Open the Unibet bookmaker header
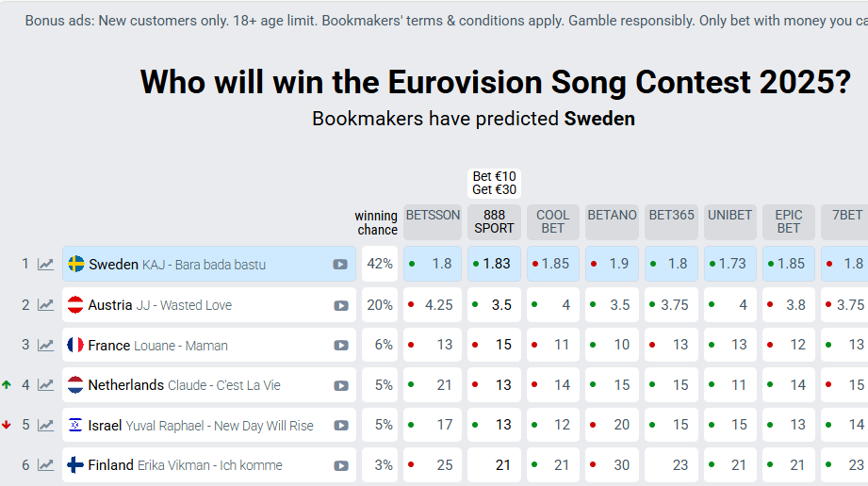Viewport: 868px width, 486px height. pyautogui.click(x=729, y=216)
